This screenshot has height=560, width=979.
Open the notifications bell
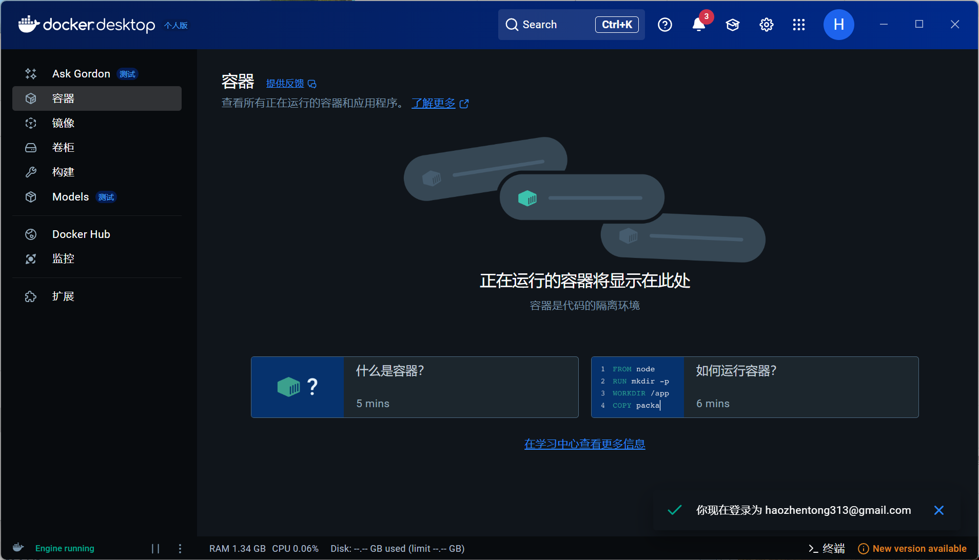pyautogui.click(x=698, y=24)
